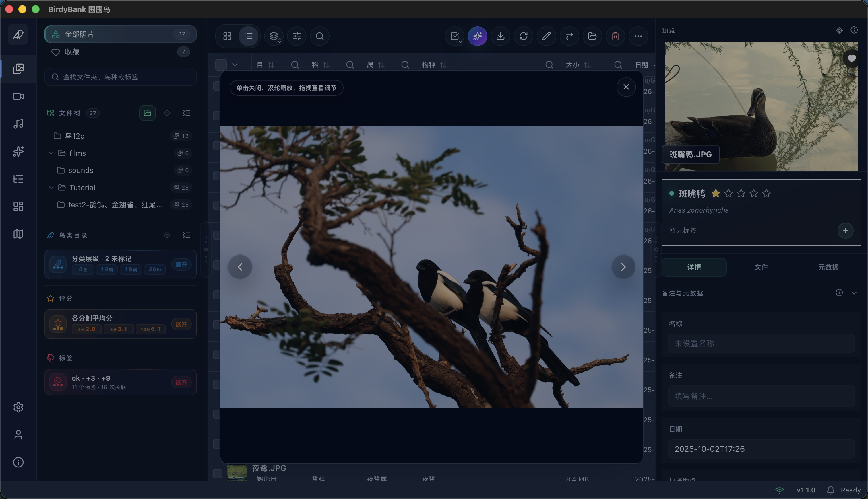The width and height of the screenshot is (868, 499).
Task: Open the map section in sidebar
Action: coord(18,234)
